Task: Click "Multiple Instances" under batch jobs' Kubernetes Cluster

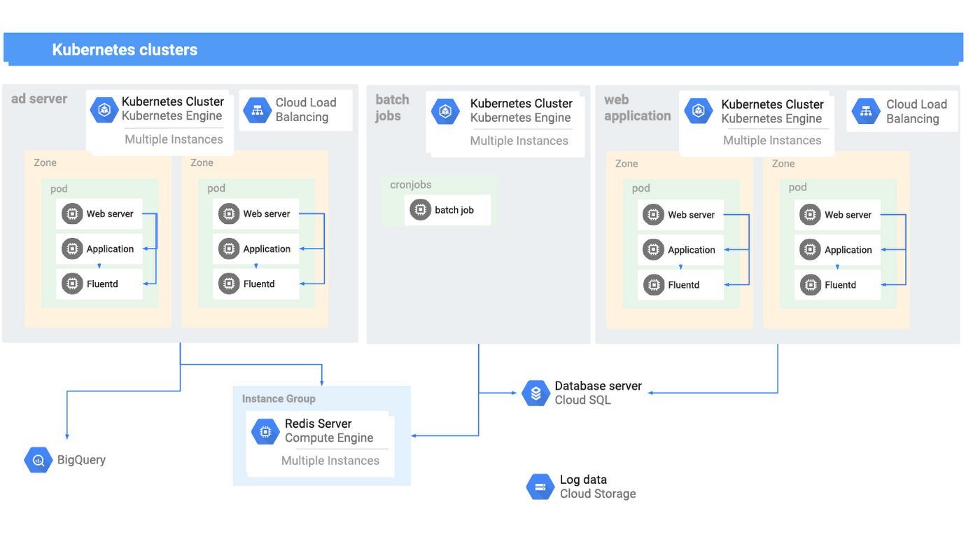Action: click(519, 141)
